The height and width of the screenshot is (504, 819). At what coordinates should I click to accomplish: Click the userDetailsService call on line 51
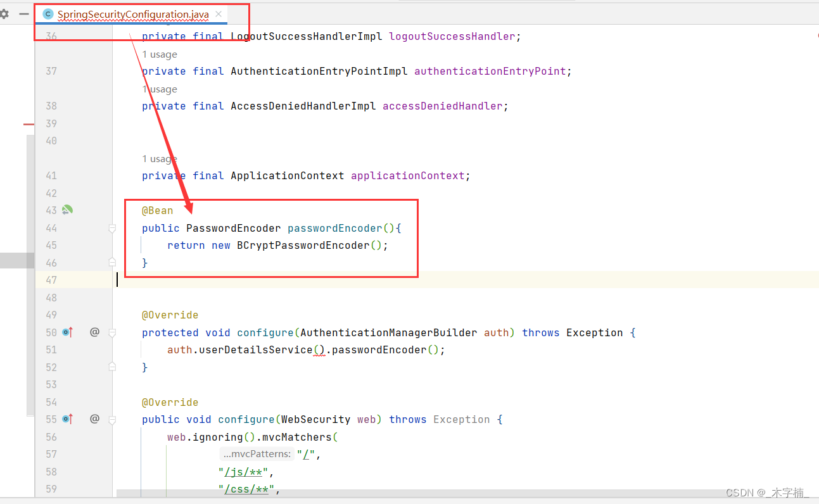pos(255,350)
